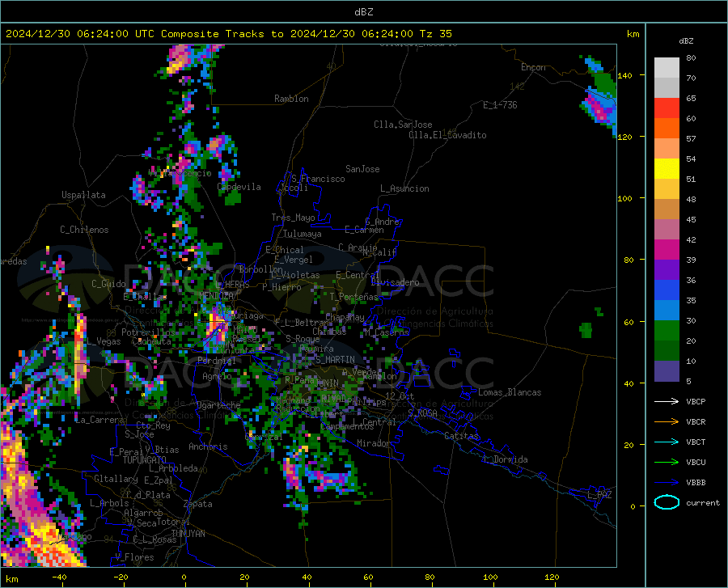Image resolution: width=728 pixels, height=588 pixels.
Task: Click the TUPUNGATO label on the map
Action: [x=145, y=460]
